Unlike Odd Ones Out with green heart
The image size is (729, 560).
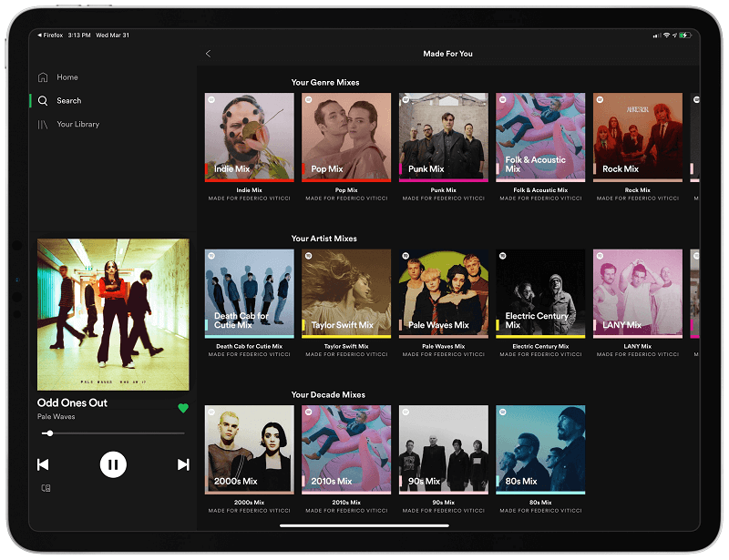[183, 408]
